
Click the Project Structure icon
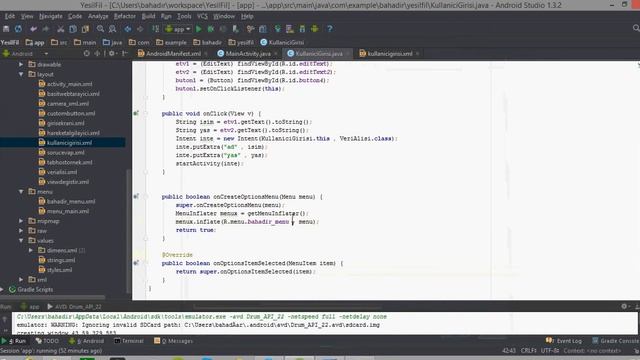[x=263, y=29]
